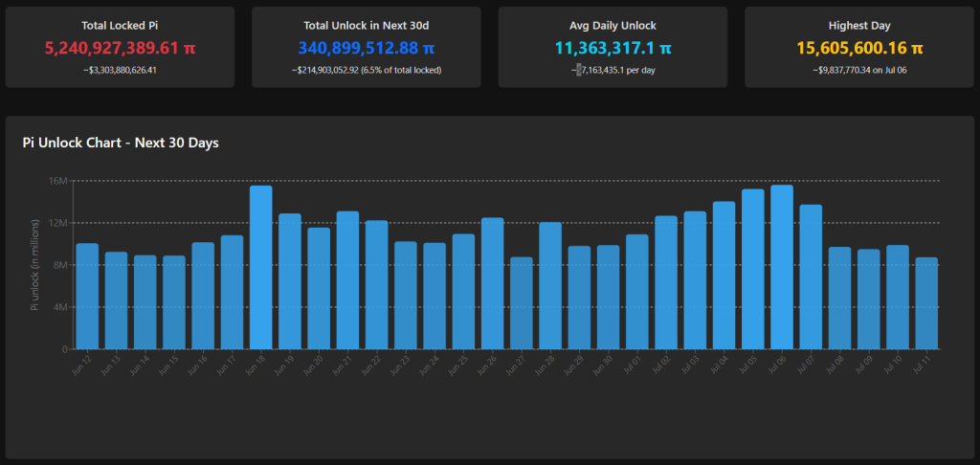
Task: Select the Highest Day yellow value
Action: tap(859, 47)
